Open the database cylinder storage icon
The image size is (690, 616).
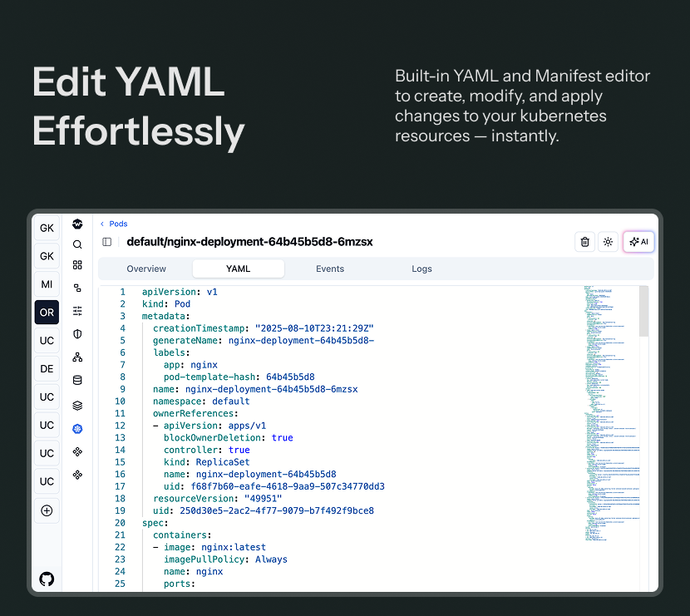[x=77, y=380]
